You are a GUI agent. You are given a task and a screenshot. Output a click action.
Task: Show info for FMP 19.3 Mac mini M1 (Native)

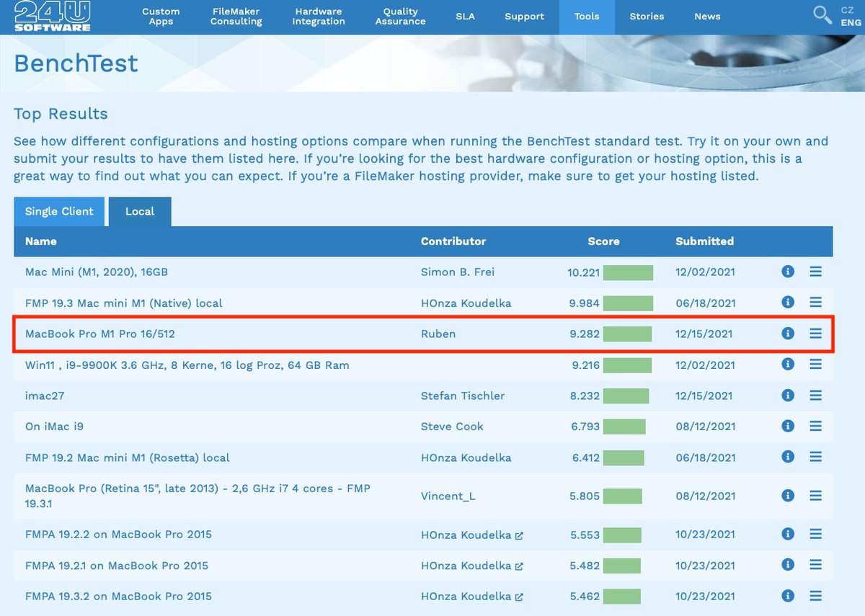788,303
